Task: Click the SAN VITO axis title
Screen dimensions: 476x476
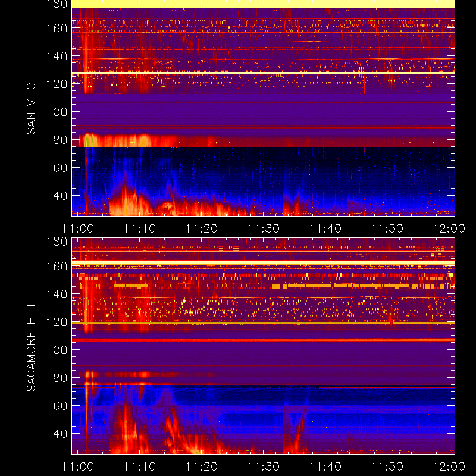Action: (x=31, y=108)
